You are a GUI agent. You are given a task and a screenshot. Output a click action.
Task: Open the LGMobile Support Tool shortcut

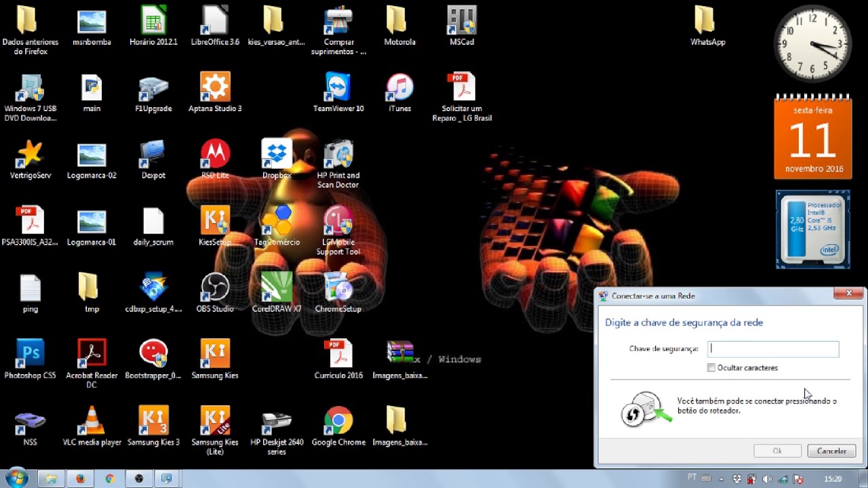pos(338,230)
